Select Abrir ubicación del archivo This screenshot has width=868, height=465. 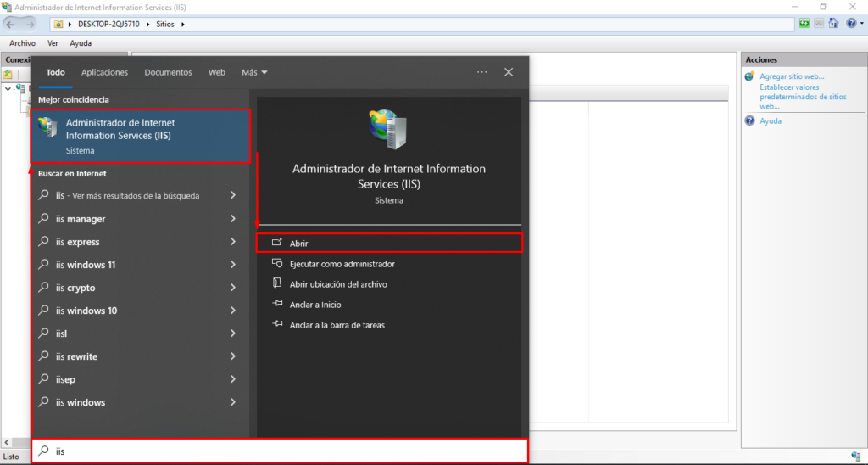(338, 284)
